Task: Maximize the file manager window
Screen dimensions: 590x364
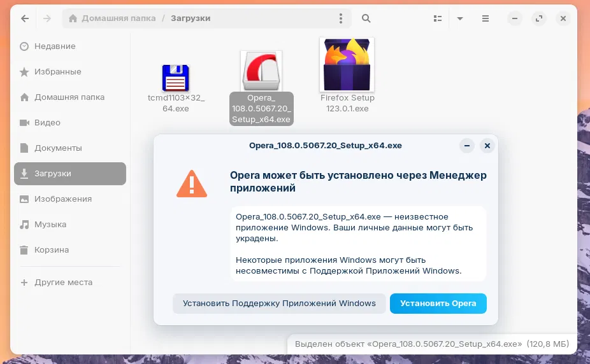Action: [x=539, y=18]
